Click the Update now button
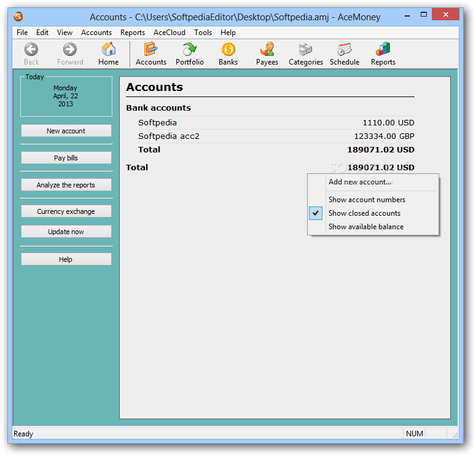 click(x=66, y=232)
